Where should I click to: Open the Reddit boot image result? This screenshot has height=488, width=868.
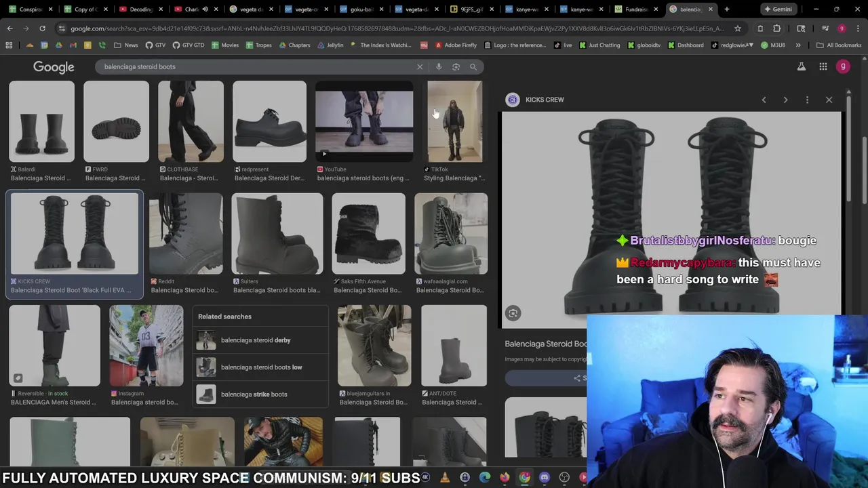click(x=186, y=234)
